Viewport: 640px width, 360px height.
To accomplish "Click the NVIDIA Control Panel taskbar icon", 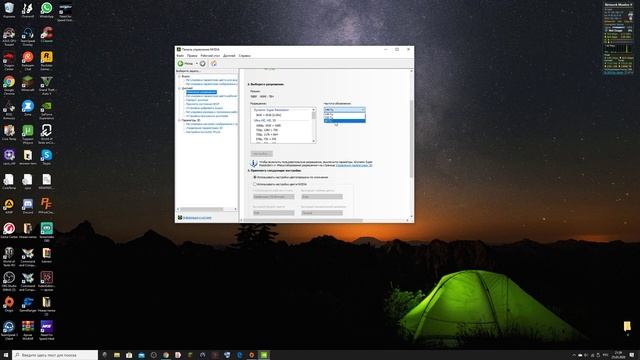I will [x=264, y=355].
